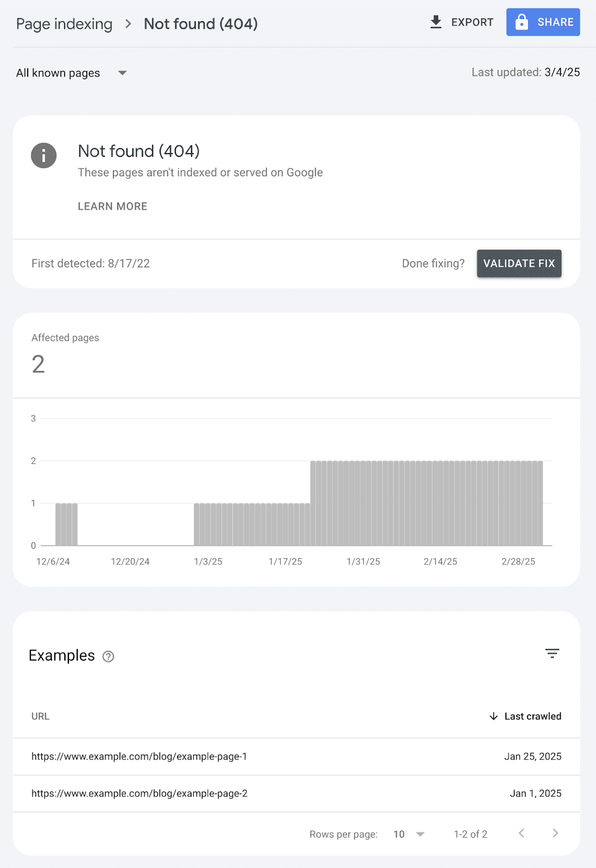
Task: Go to previous page of examples
Action: click(521, 833)
